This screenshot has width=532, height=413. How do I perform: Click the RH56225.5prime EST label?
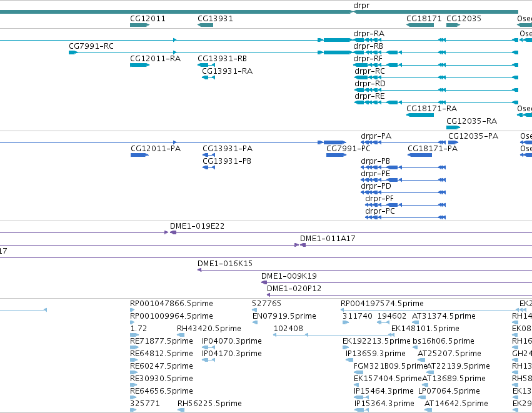209,404
